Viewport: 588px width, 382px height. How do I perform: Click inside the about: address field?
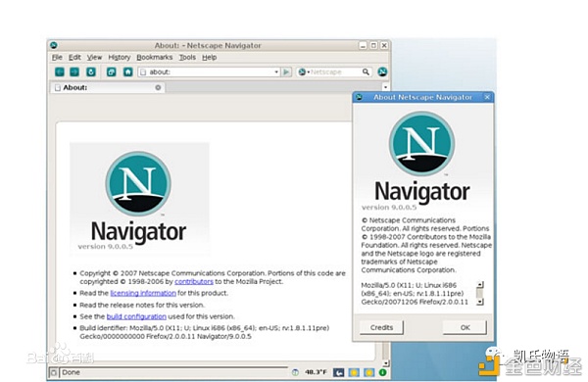[208, 72]
